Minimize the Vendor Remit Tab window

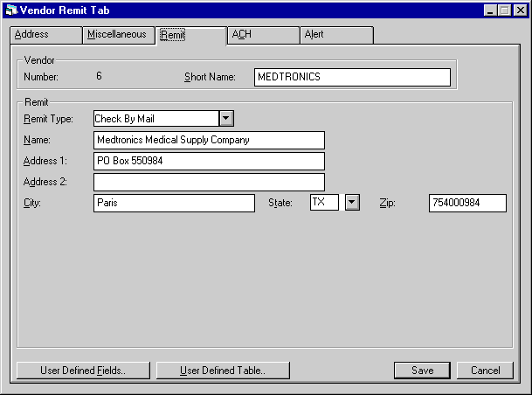[x=490, y=10]
